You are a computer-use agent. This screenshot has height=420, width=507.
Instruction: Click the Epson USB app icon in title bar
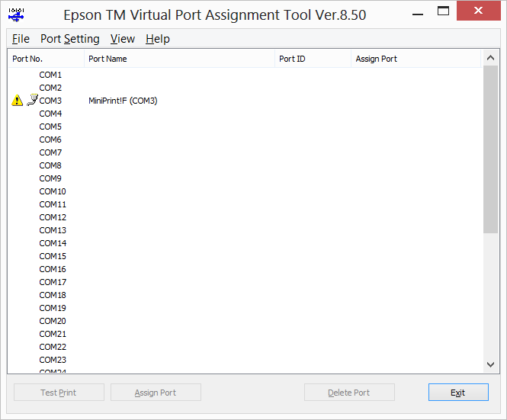click(x=16, y=15)
